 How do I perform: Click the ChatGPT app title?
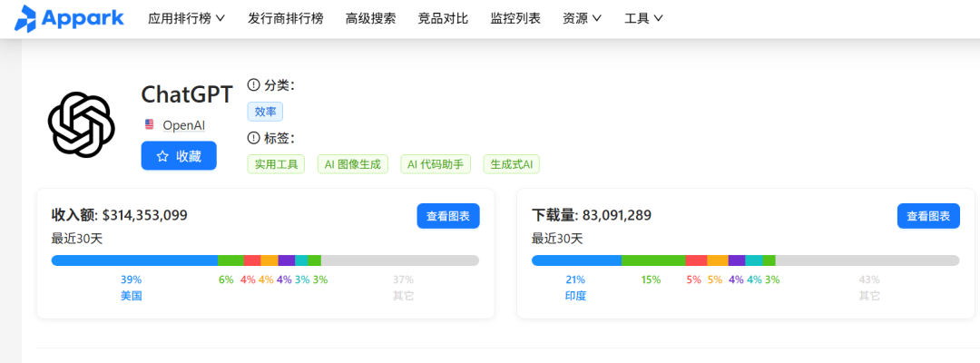click(187, 94)
